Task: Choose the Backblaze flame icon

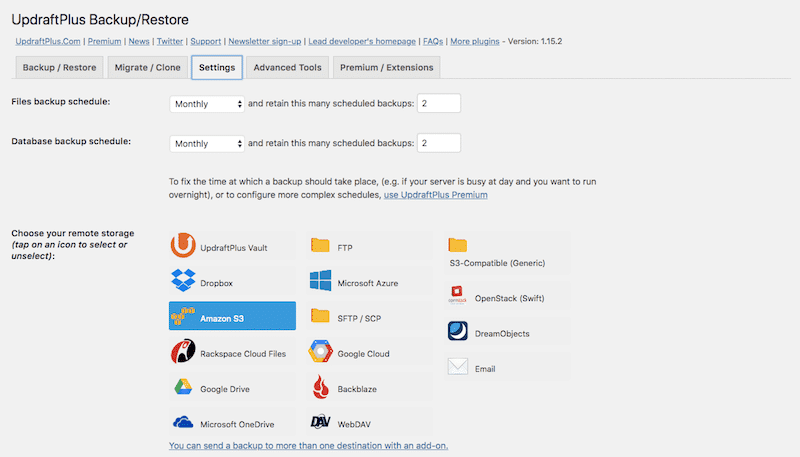Action: [x=320, y=387]
